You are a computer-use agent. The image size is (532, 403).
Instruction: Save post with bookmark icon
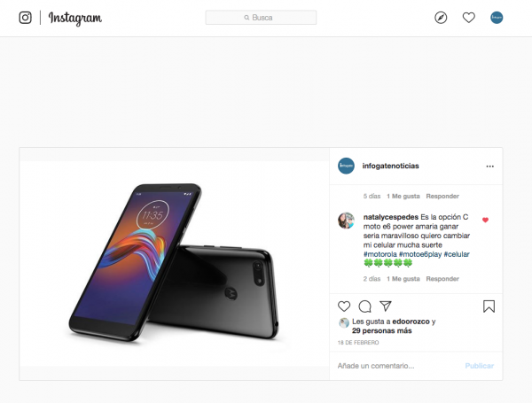[489, 306]
